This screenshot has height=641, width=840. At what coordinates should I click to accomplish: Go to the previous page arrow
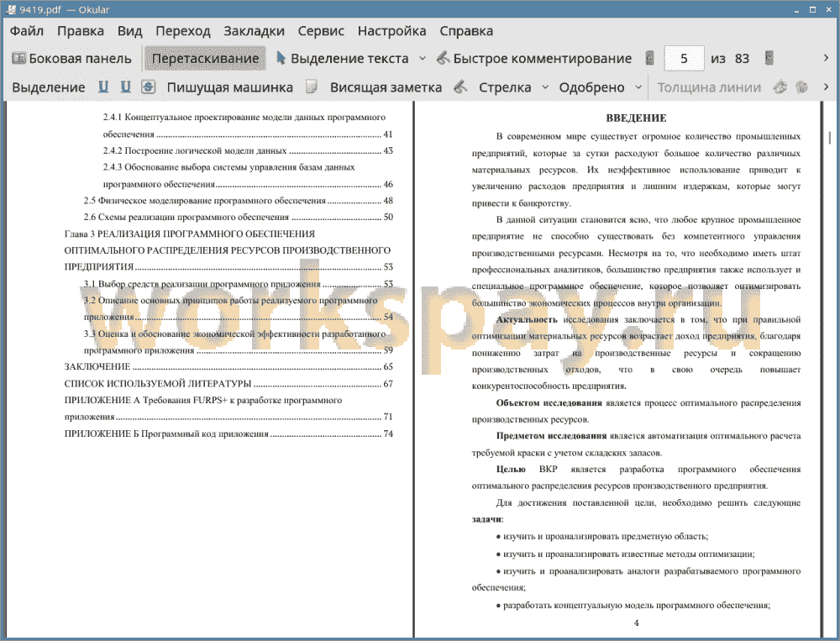click(x=650, y=58)
